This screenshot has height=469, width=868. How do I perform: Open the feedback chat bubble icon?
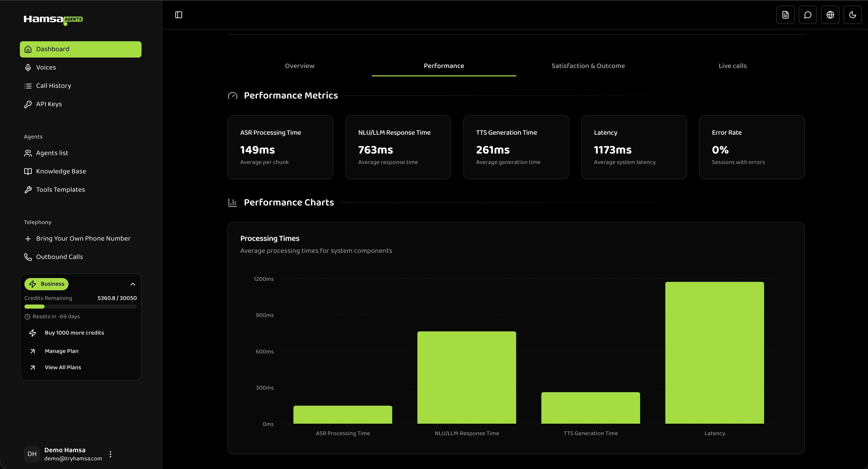(808, 15)
